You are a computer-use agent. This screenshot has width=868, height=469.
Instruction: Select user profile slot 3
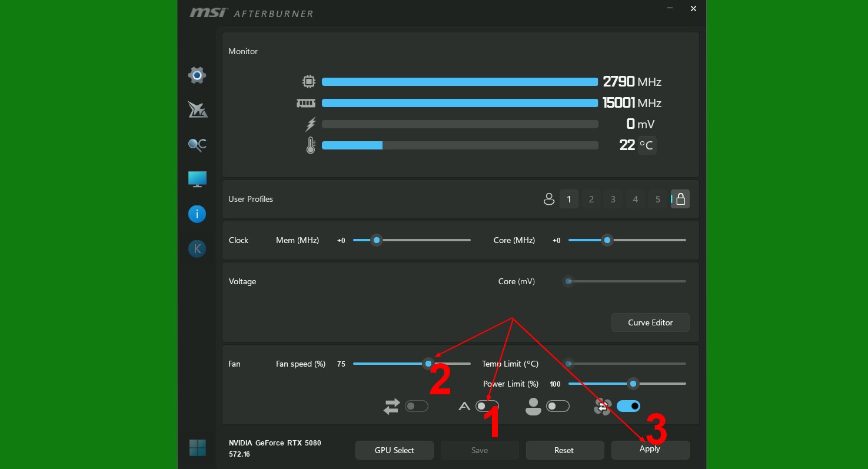pos(613,199)
